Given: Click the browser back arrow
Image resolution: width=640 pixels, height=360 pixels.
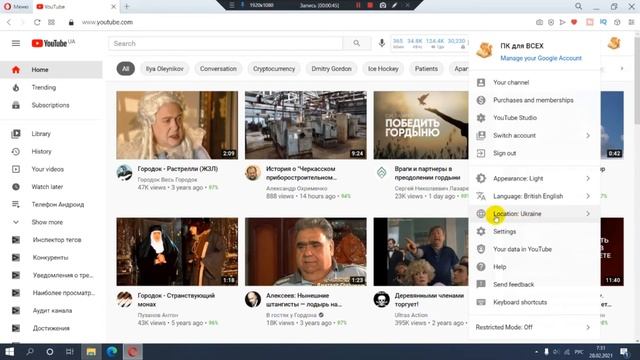Looking at the screenshot, I should coord(9,22).
